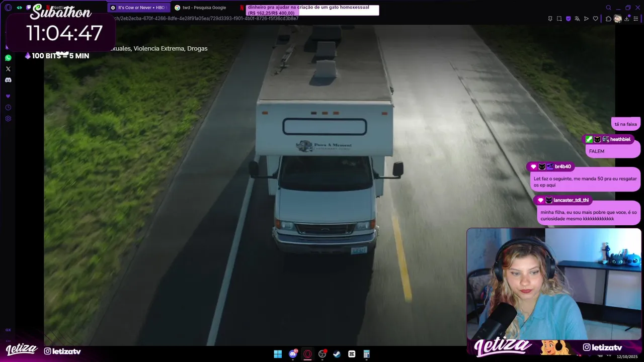Open Opera GX from the taskbar
Image resolution: width=644 pixels, height=362 pixels.
[307, 354]
